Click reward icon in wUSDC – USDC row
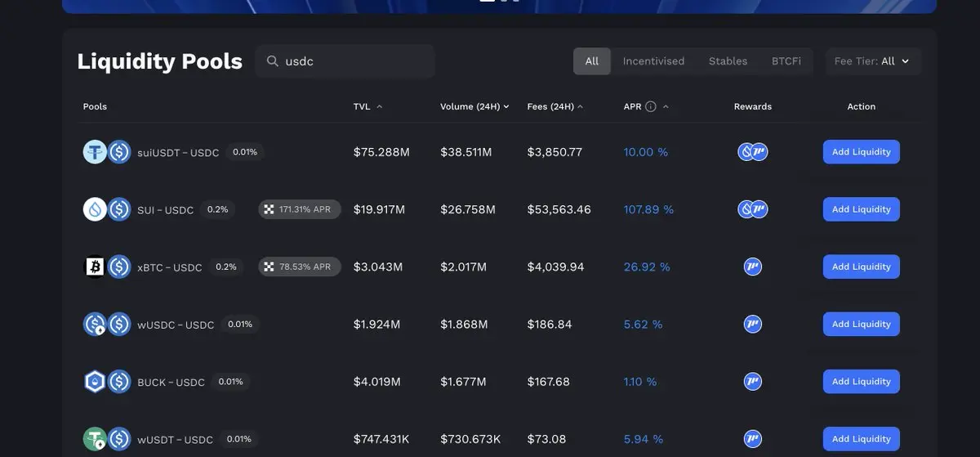Image resolution: width=980 pixels, height=457 pixels. point(753,325)
